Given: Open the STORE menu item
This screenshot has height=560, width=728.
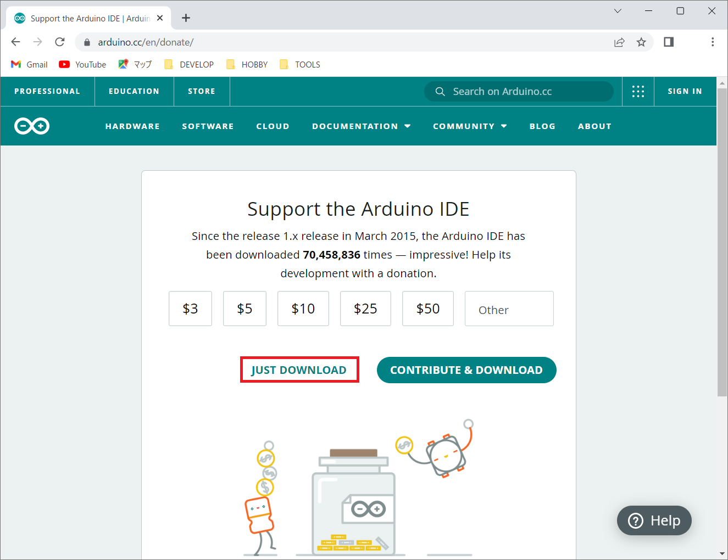Looking at the screenshot, I should point(201,91).
